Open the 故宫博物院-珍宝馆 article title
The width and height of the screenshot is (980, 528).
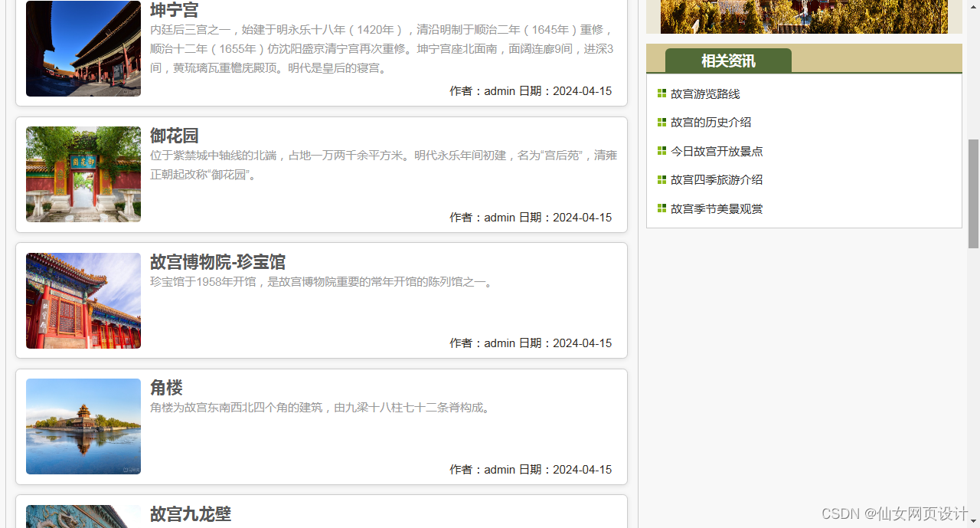(x=217, y=262)
